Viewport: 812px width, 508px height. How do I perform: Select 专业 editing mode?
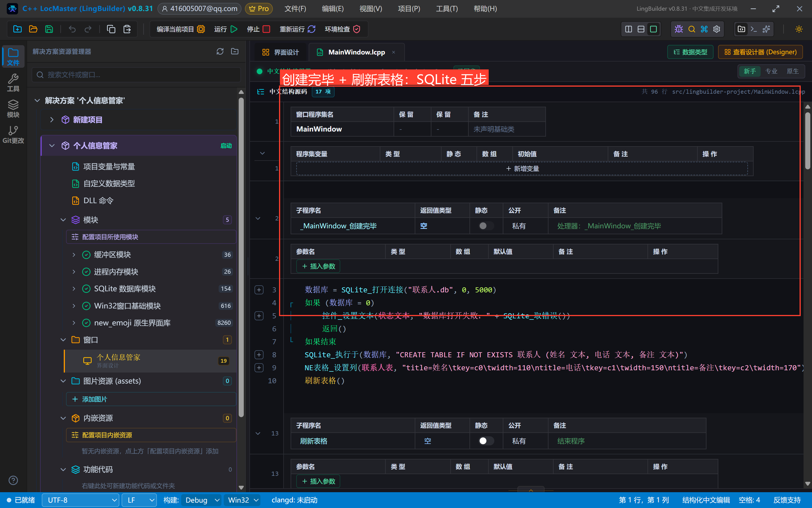click(771, 71)
